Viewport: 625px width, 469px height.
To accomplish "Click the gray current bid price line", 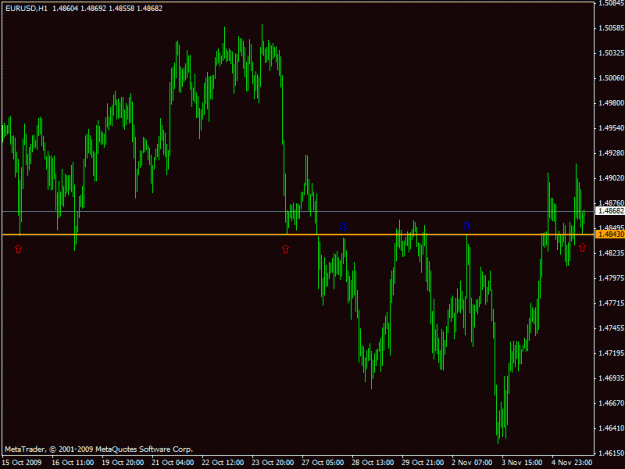I will [298, 211].
